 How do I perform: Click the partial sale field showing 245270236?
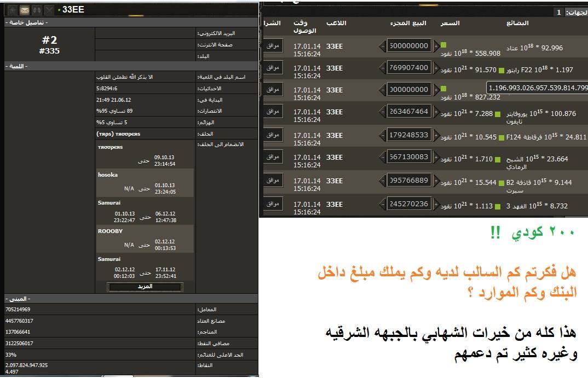409,204
